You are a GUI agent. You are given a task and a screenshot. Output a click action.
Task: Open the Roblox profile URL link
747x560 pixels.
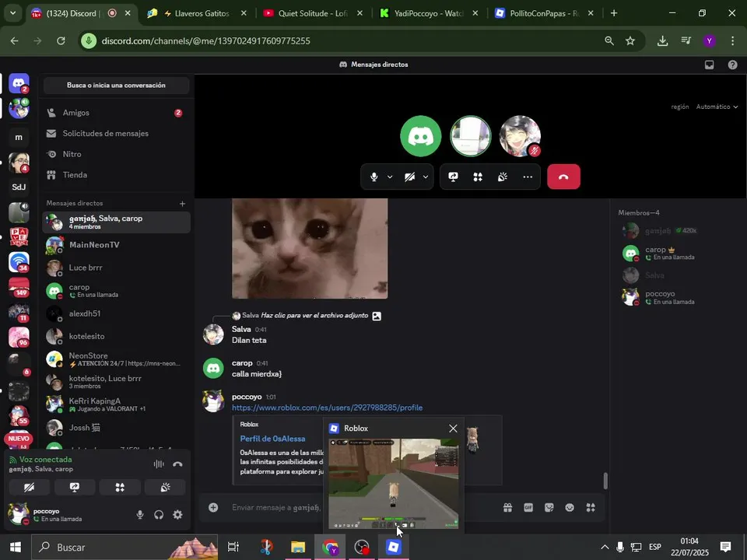click(328, 408)
